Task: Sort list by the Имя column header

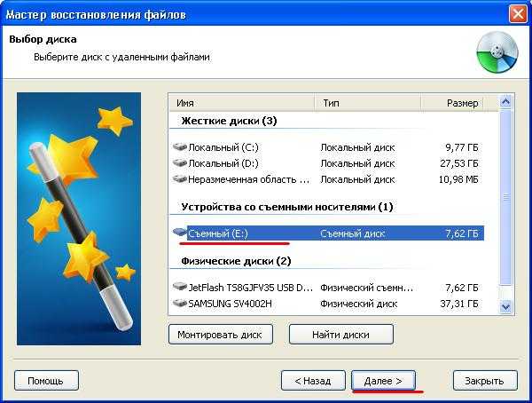Action: coord(242,103)
